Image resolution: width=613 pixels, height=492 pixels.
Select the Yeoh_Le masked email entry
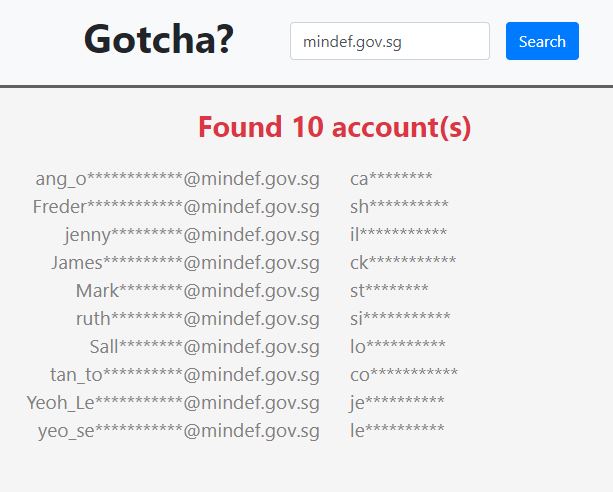point(173,403)
